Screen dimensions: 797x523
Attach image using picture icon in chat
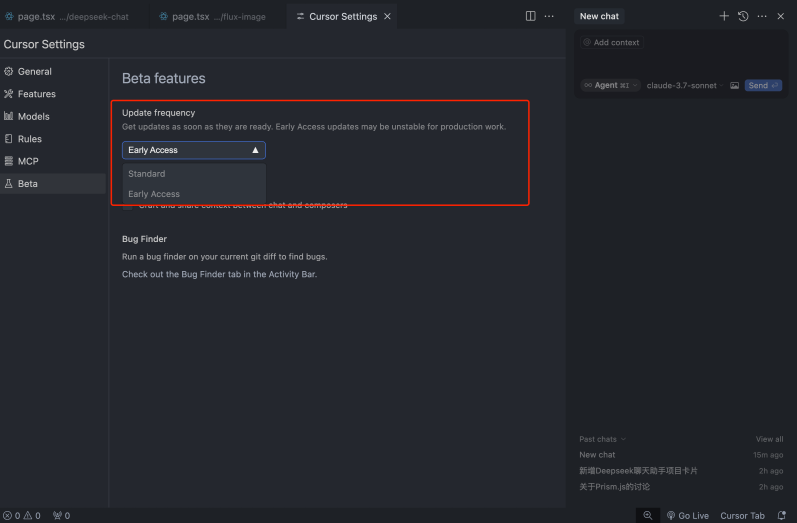tap(734, 86)
